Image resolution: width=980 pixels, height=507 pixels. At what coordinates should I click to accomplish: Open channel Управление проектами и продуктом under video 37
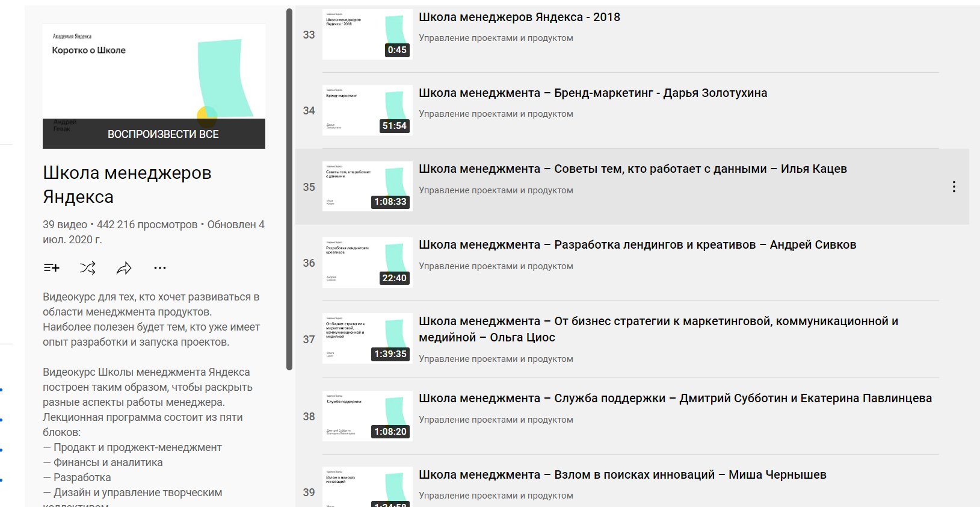tap(496, 359)
